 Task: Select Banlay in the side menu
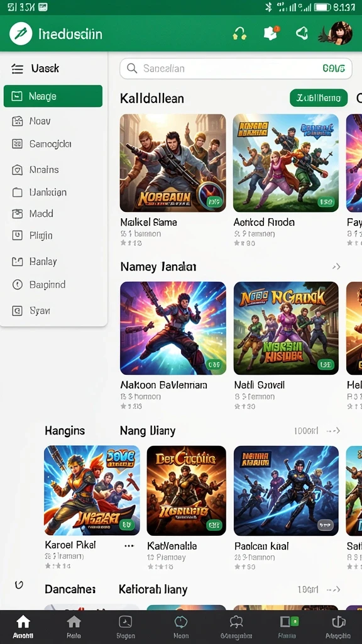pyautogui.click(x=53, y=261)
